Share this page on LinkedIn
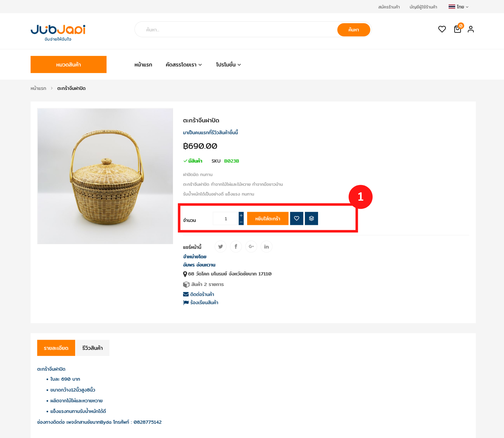 [x=266, y=247]
